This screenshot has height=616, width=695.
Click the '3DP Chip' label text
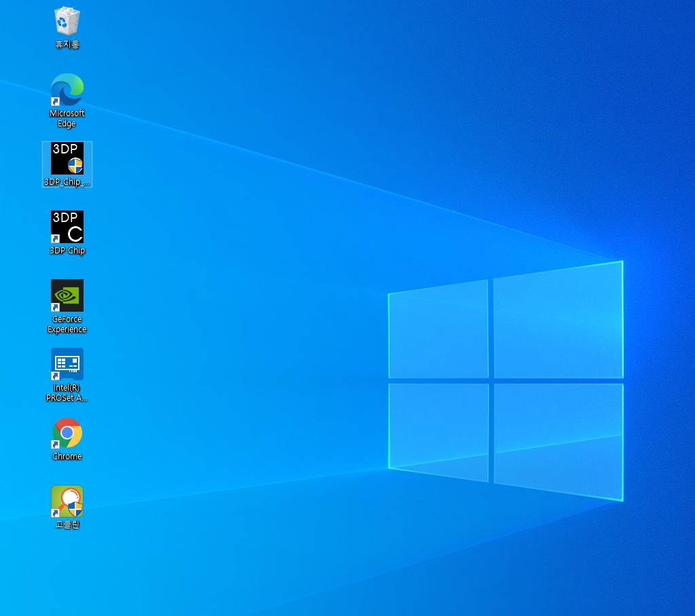[x=67, y=251]
